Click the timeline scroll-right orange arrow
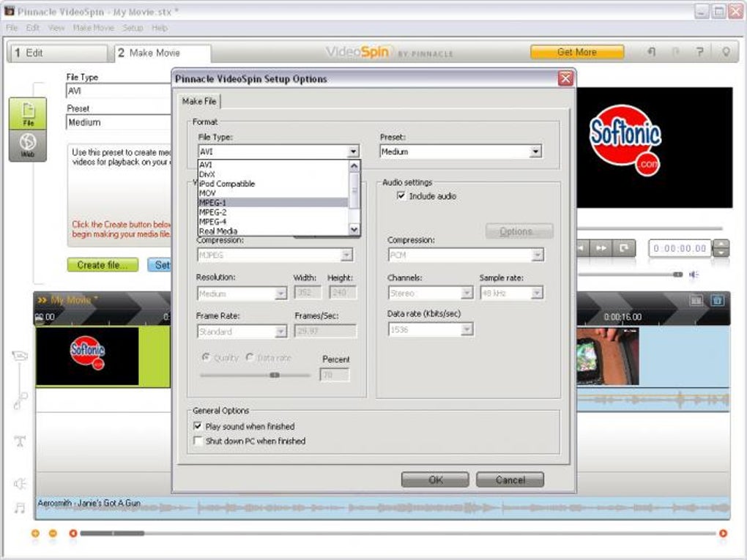Screen dimensions: 747x560 point(723,534)
